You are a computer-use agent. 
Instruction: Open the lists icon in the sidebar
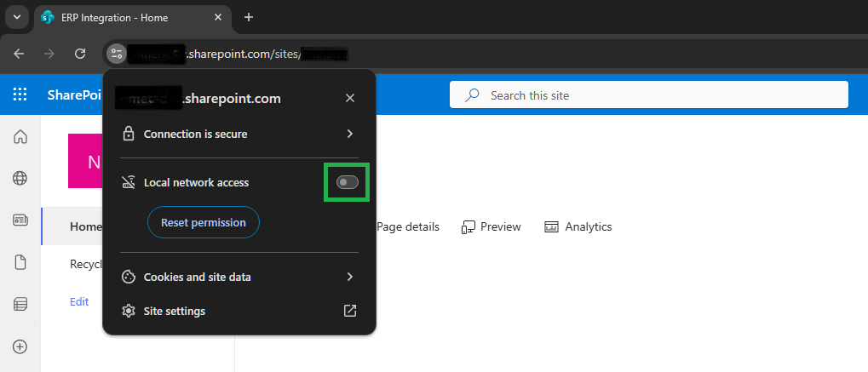click(x=20, y=305)
